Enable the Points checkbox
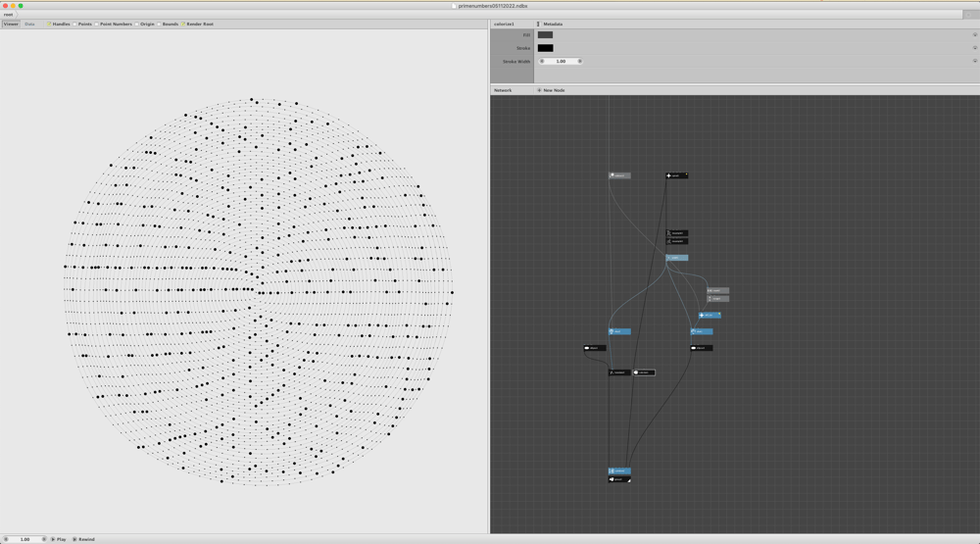Viewport: 980px width, 544px height. coord(74,24)
